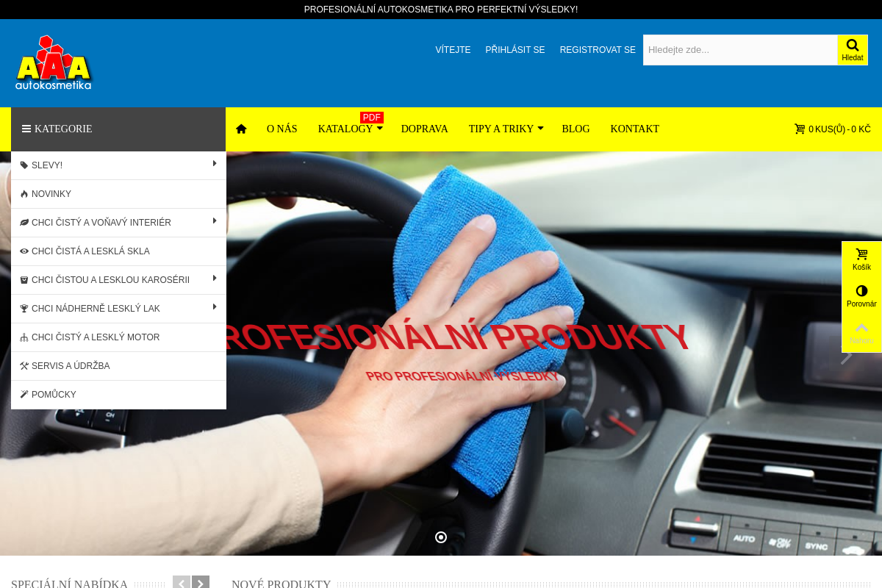Open the KONTAKT menu item
Viewport: 882px width, 588px height.
(x=634, y=129)
